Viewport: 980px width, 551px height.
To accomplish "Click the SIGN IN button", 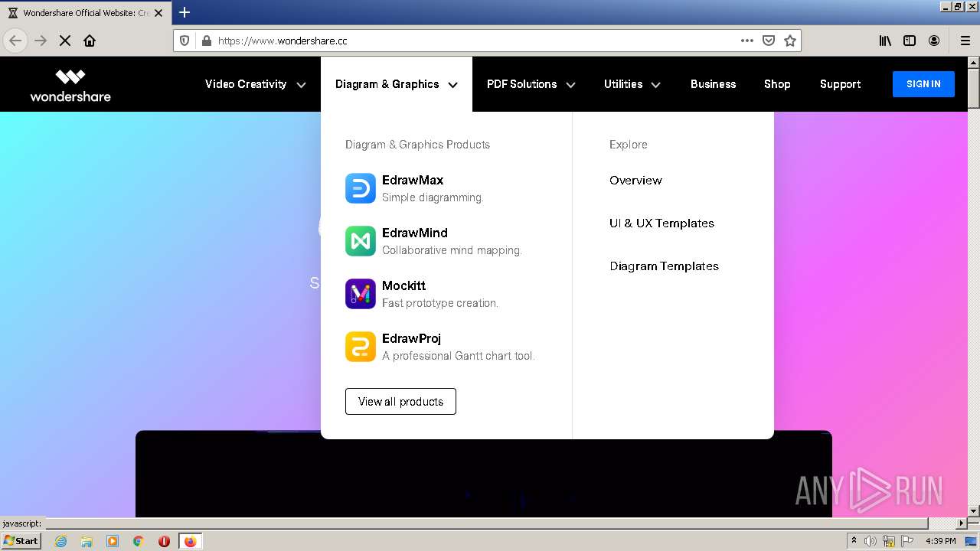I will (x=923, y=84).
